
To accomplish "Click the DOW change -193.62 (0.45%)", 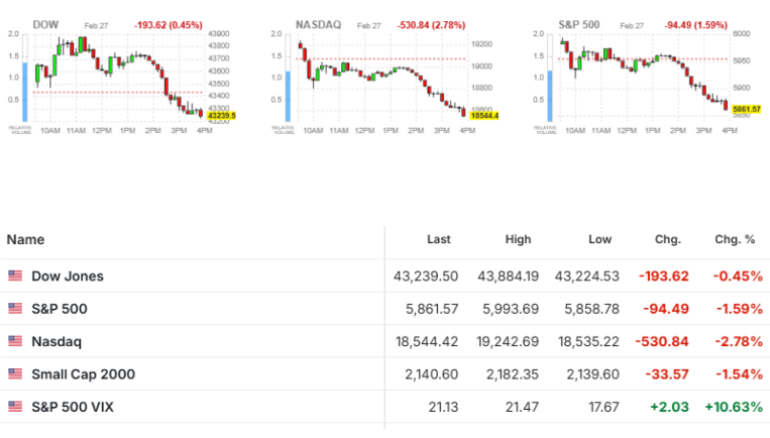I will (x=168, y=25).
